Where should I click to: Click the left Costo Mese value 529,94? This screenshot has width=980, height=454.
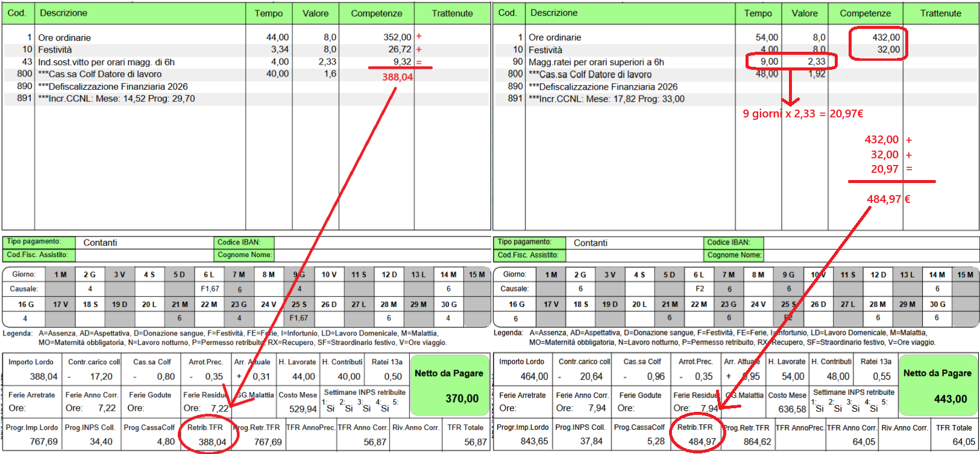tap(303, 409)
